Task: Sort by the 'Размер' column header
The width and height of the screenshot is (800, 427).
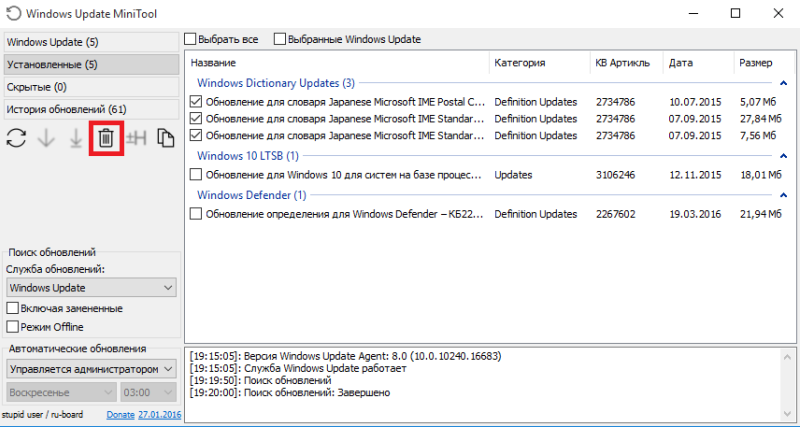Action: coord(763,63)
